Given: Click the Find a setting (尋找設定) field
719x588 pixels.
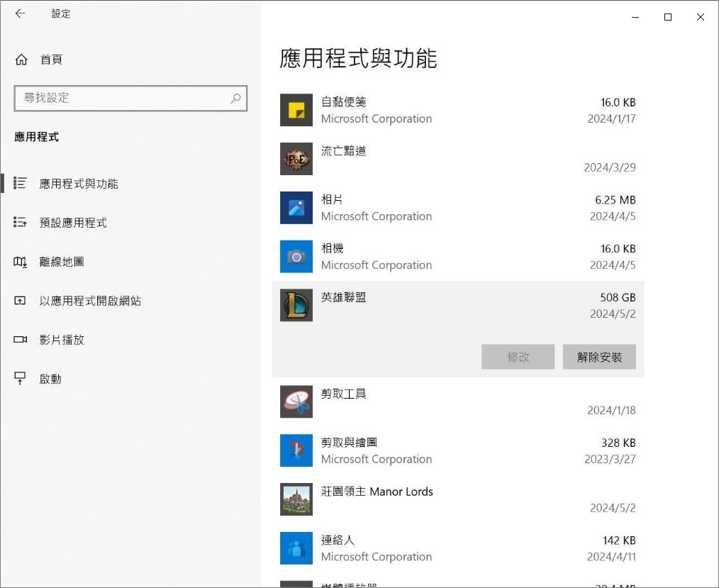Looking at the screenshot, I should 121,99.
